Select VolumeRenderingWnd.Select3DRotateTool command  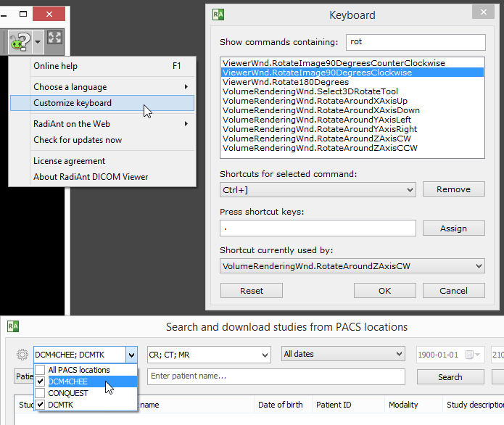coord(352,91)
